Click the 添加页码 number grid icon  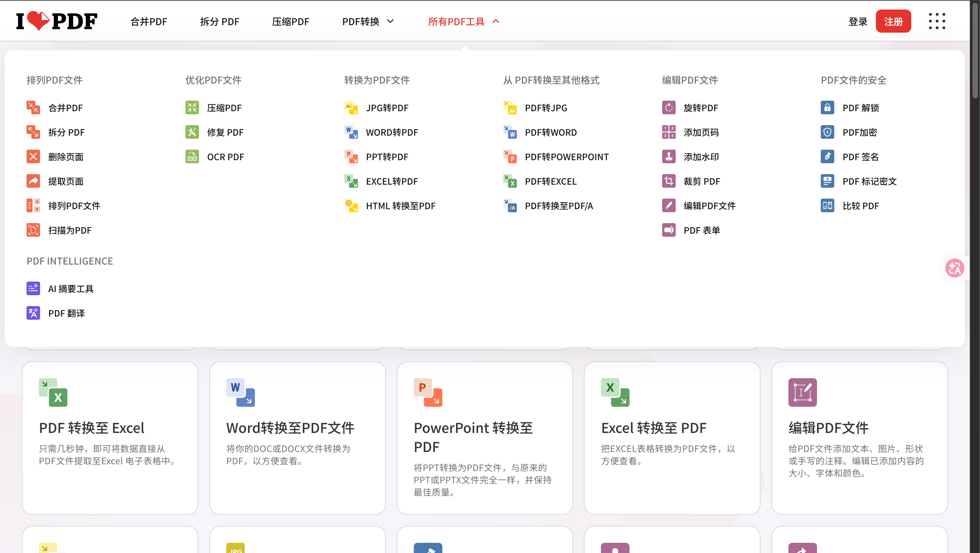[669, 132]
